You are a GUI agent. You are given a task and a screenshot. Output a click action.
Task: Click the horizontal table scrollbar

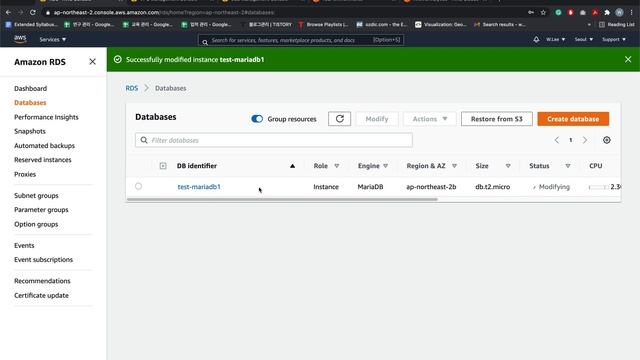pos(282,200)
